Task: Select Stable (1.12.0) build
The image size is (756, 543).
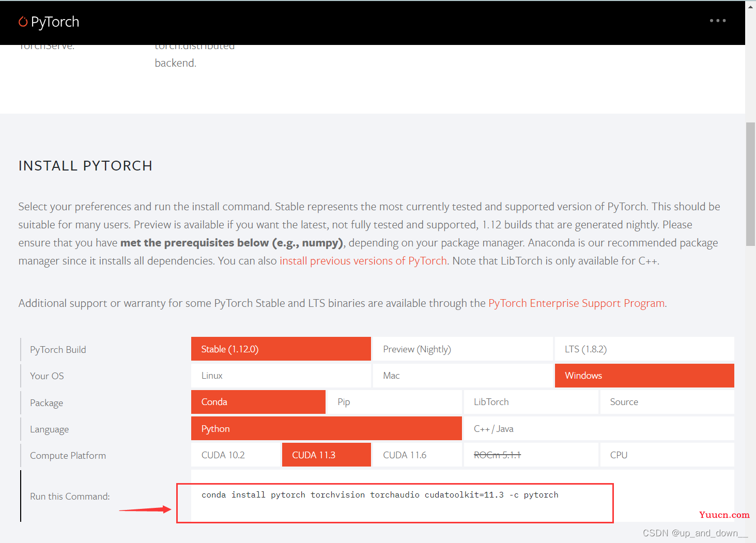Action: [x=281, y=349]
